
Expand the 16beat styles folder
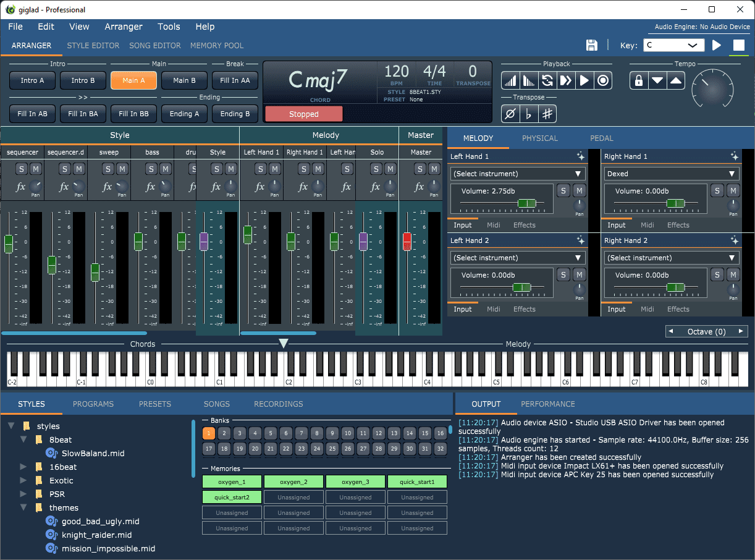click(23, 467)
